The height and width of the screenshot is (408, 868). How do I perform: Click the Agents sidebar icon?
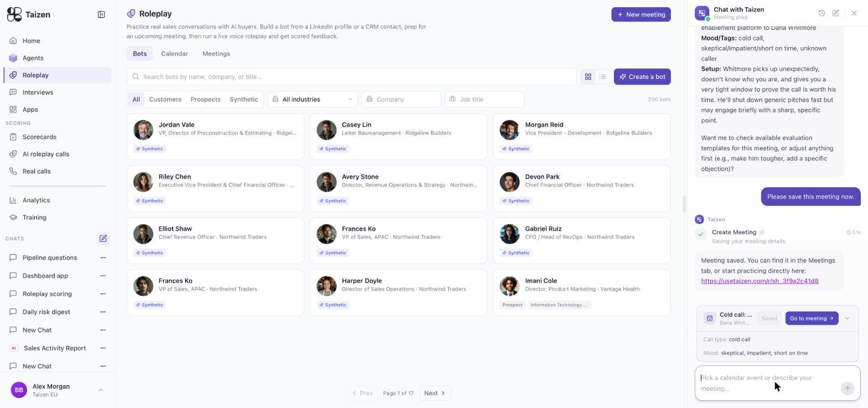[13, 58]
